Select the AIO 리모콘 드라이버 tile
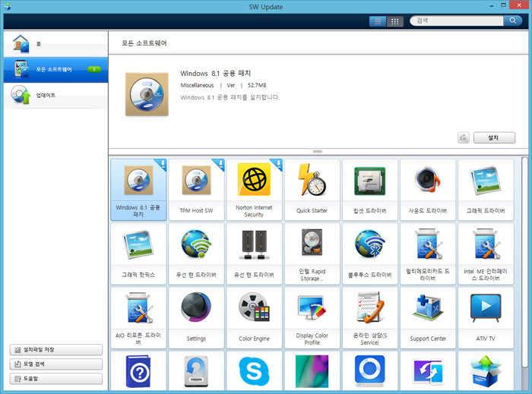Viewport: 532px width, 394px height. click(138, 318)
